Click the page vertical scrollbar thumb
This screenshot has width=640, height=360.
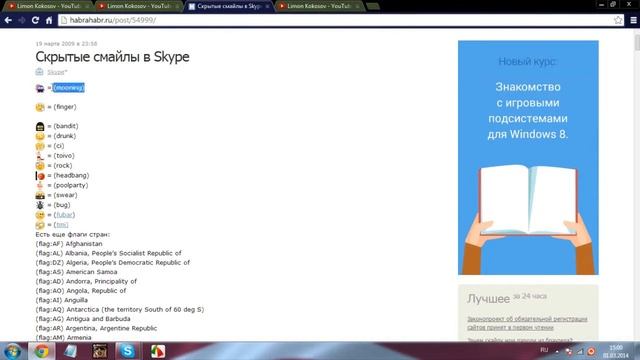[637, 43]
